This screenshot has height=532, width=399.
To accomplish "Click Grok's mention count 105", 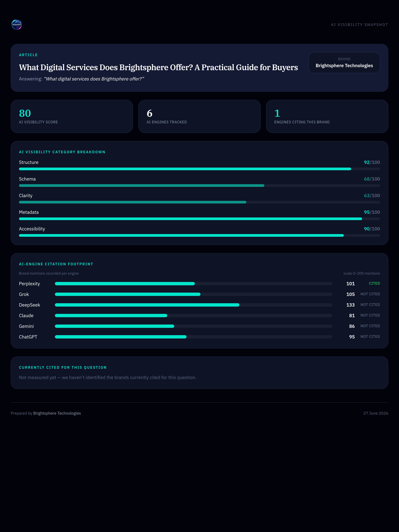I will point(350,294).
